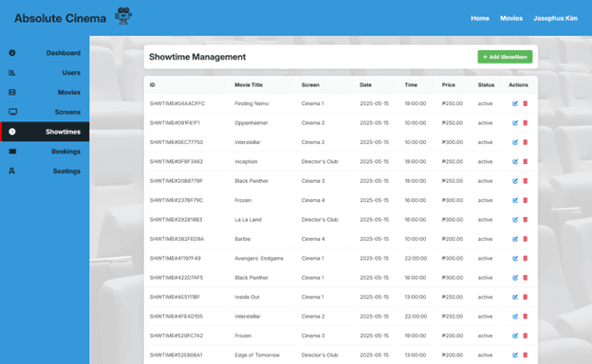Edit showtime SHWTIME#4FE4D105
This screenshot has height=364, width=592.
coord(515,317)
